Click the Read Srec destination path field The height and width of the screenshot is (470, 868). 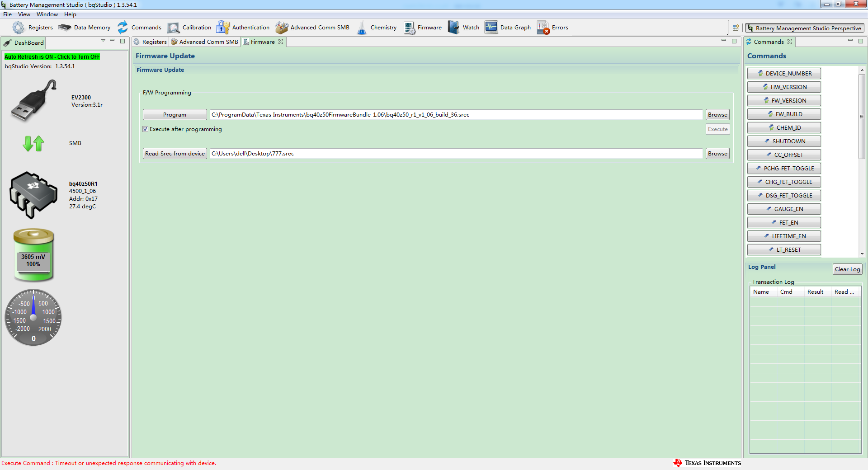[x=456, y=154]
